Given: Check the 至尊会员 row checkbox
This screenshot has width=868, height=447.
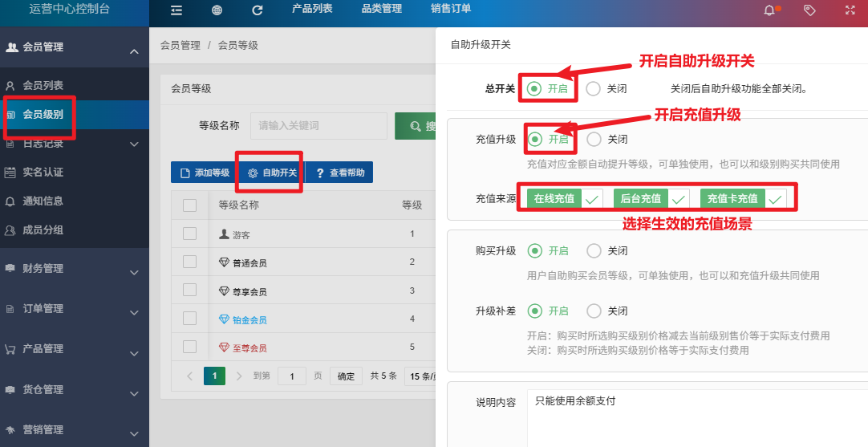Looking at the screenshot, I should (x=190, y=347).
